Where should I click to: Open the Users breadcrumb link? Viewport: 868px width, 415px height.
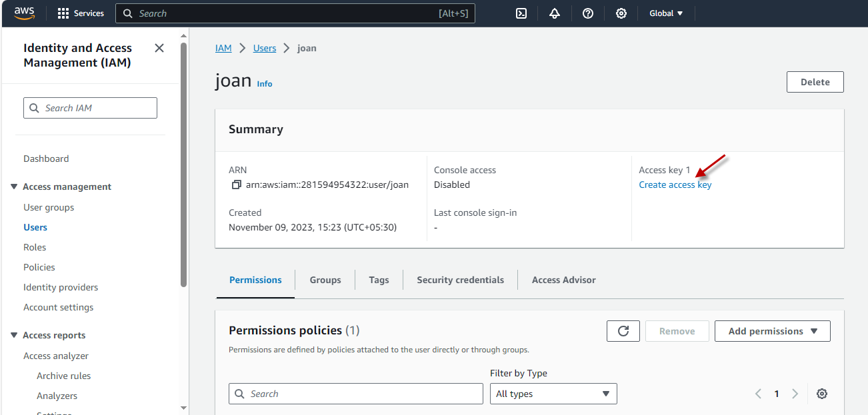(265, 48)
